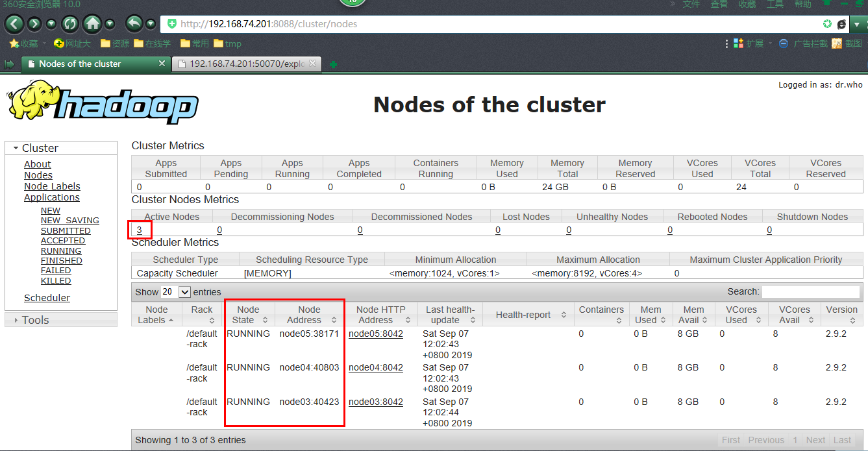Open the FAILED applications link

tap(56, 271)
